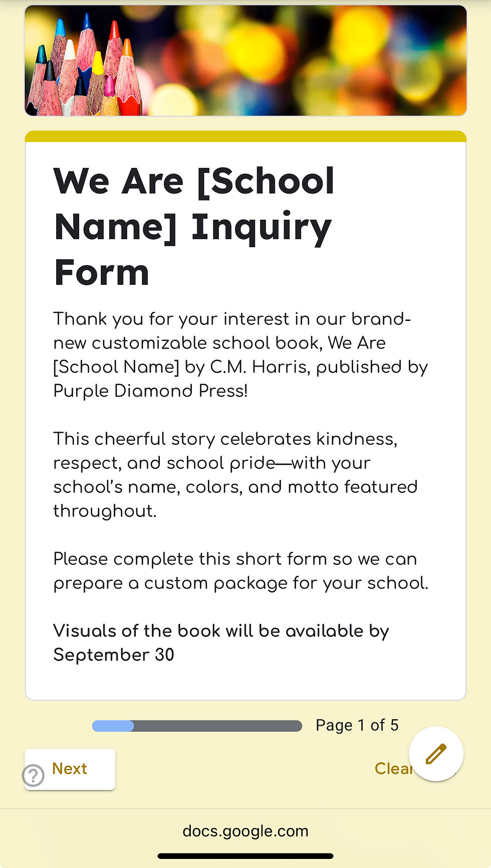
Task: Tap the 'Purple Diamond Press!' text
Action: 150,391
